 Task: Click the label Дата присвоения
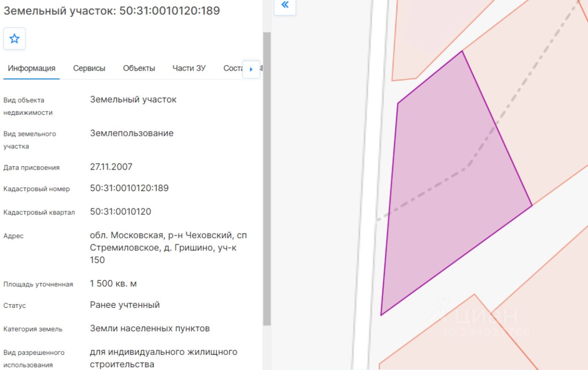(x=31, y=168)
